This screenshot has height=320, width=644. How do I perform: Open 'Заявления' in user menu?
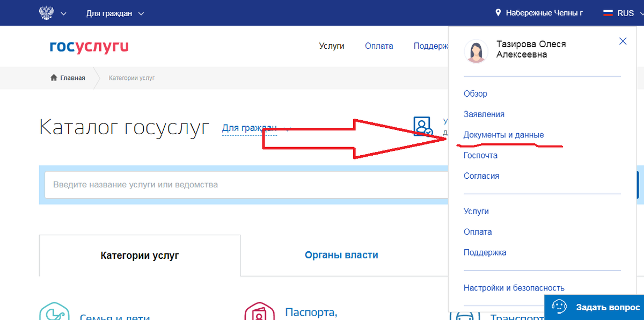pos(484,114)
